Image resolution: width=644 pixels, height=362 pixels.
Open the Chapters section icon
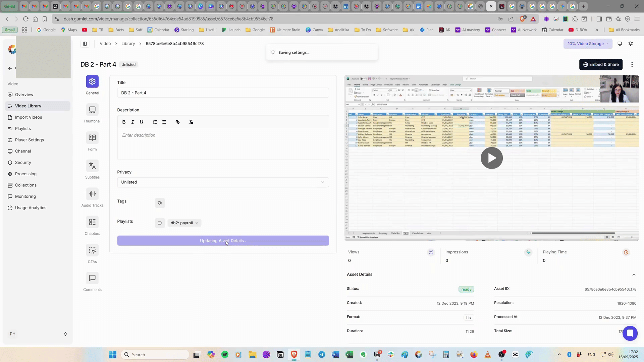coord(92,222)
